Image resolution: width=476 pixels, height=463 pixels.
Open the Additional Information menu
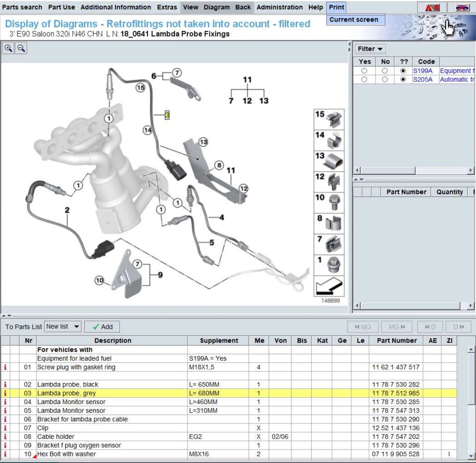116,7
